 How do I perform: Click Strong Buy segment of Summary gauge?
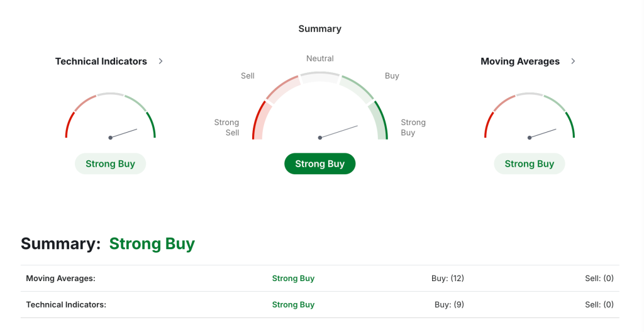coord(380,121)
